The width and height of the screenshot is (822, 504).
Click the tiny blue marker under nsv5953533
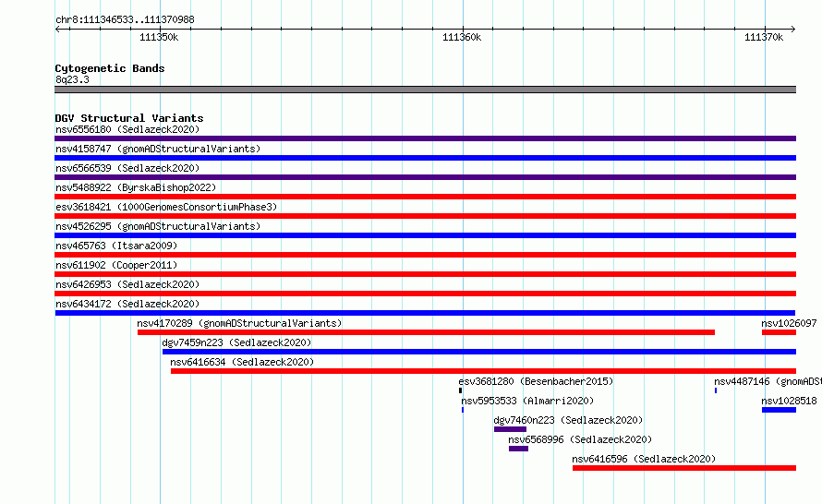463,410
